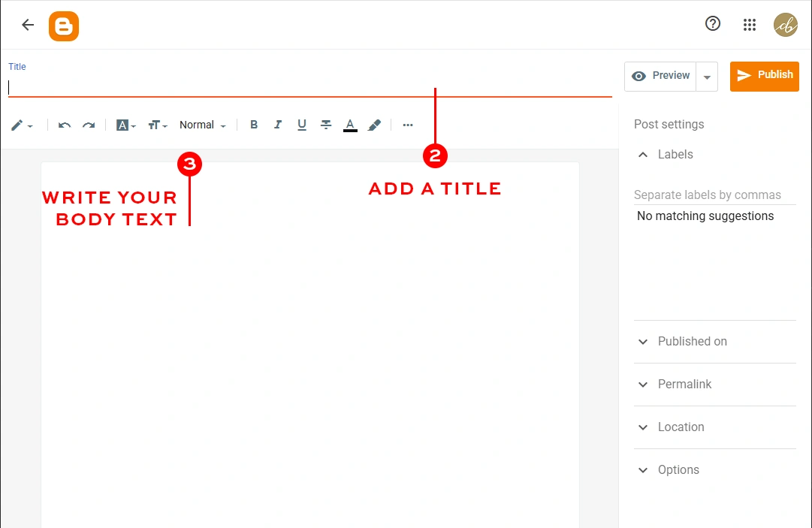Image resolution: width=812 pixels, height=528 pixels.
Task: Show more toolbar options
Action: 408,125
